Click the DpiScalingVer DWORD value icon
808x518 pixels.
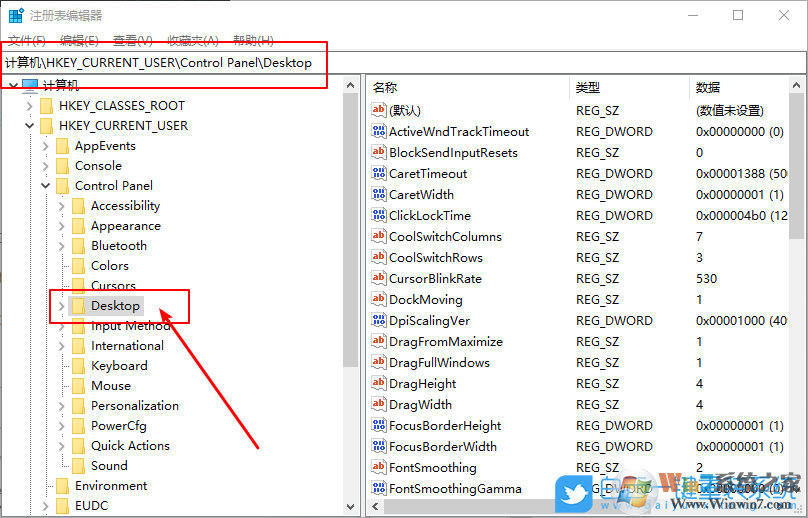click(379, 321)
